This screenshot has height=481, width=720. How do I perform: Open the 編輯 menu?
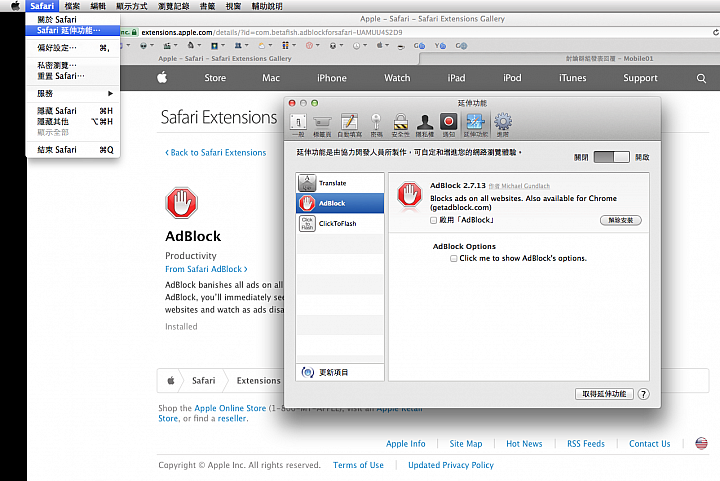tap(98, 6)
